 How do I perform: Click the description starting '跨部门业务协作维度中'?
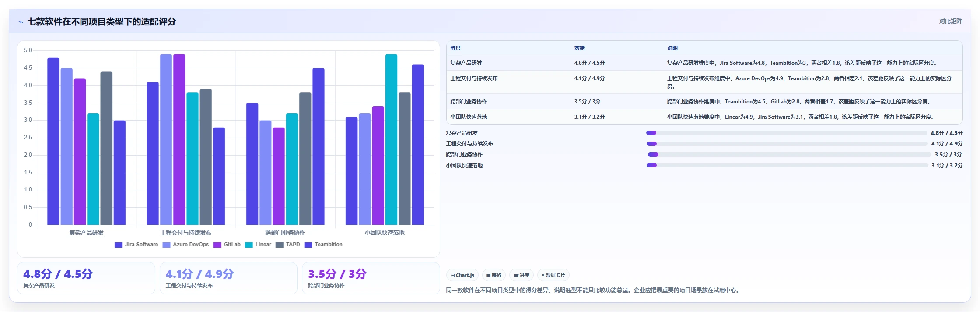[799, 102]
